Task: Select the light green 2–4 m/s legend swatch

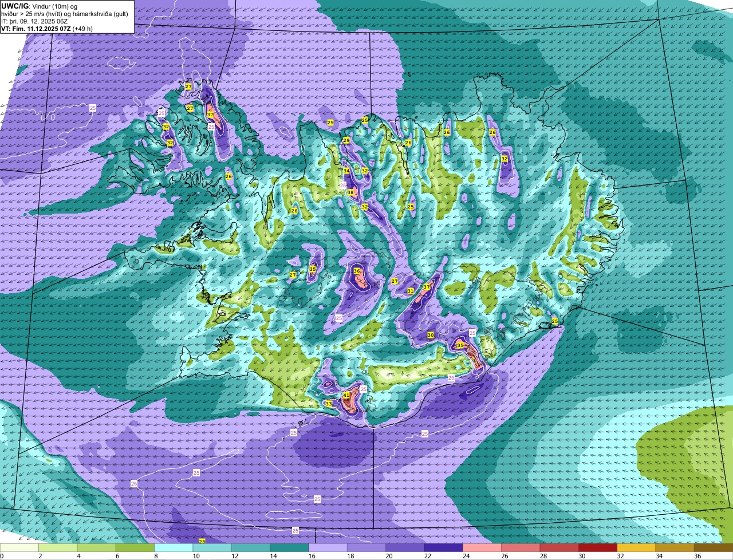Action: click(58, 547)
